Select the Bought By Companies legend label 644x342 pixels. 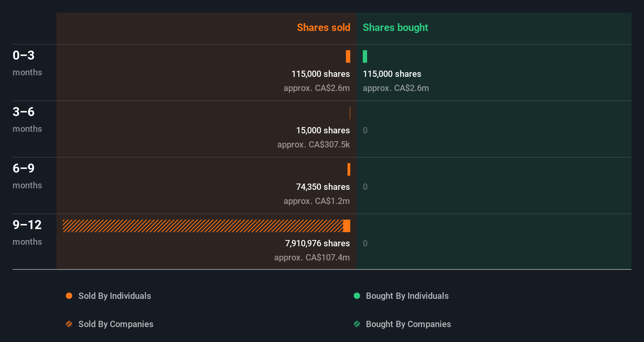coord(408,324)
